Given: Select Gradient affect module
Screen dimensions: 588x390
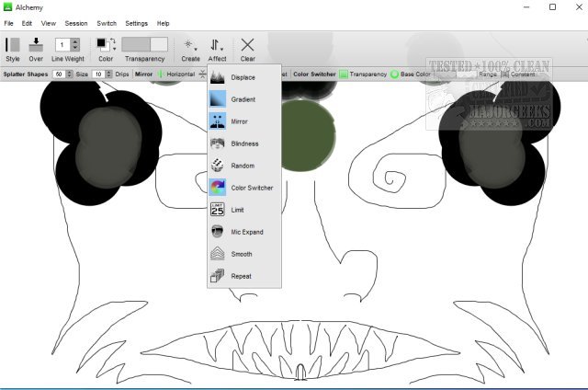Looking at the screenshot, I should click(244, 99).
